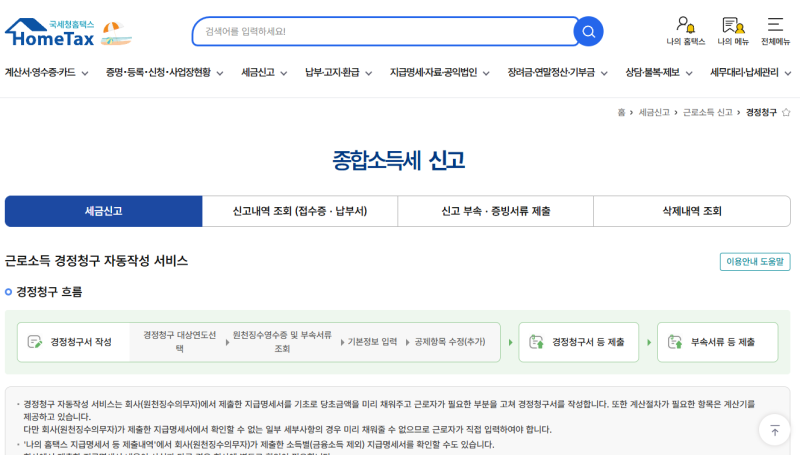Viewport: 800px width, 455px height.
Task: Switch to 삭제내역 조회 tab
Action: (692, 211)
